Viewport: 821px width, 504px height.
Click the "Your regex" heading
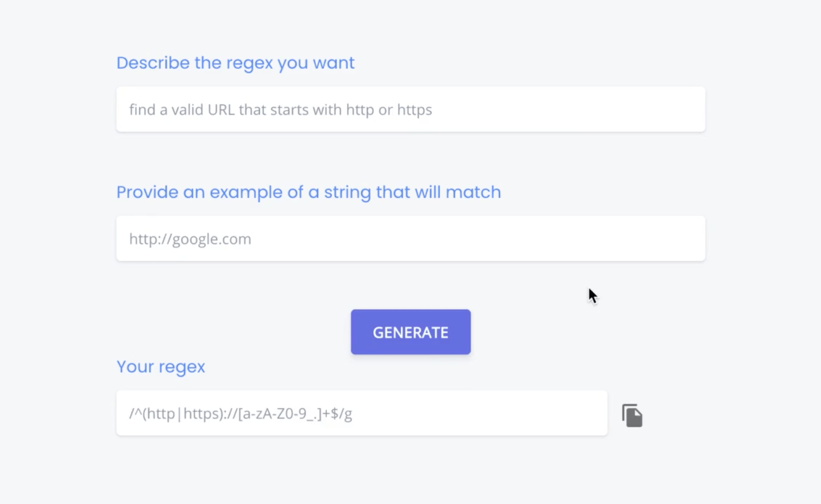pyautogui.click(x=161, y=367)
